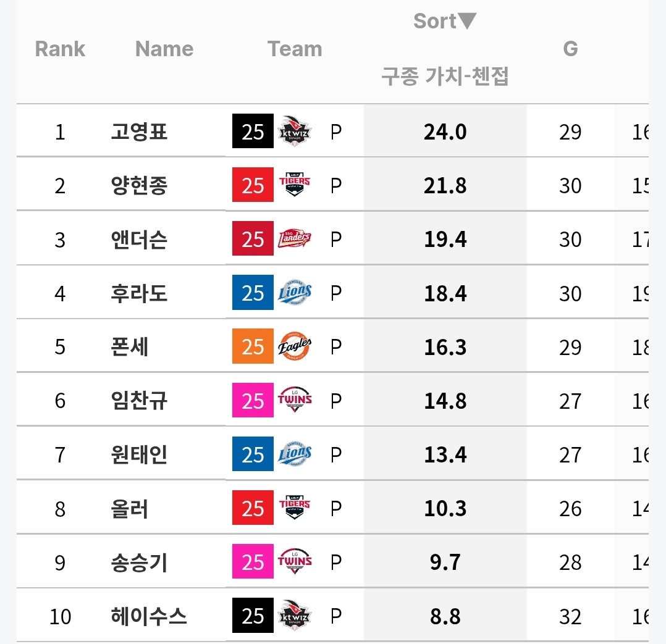Click the KT Wiz logo beside 헤이수스

coord(295,616)
